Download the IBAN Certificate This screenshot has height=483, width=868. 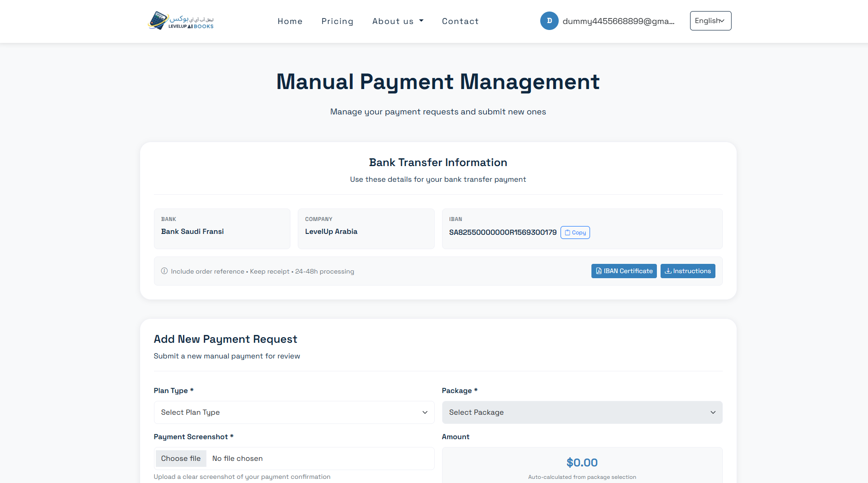point(624,271)
